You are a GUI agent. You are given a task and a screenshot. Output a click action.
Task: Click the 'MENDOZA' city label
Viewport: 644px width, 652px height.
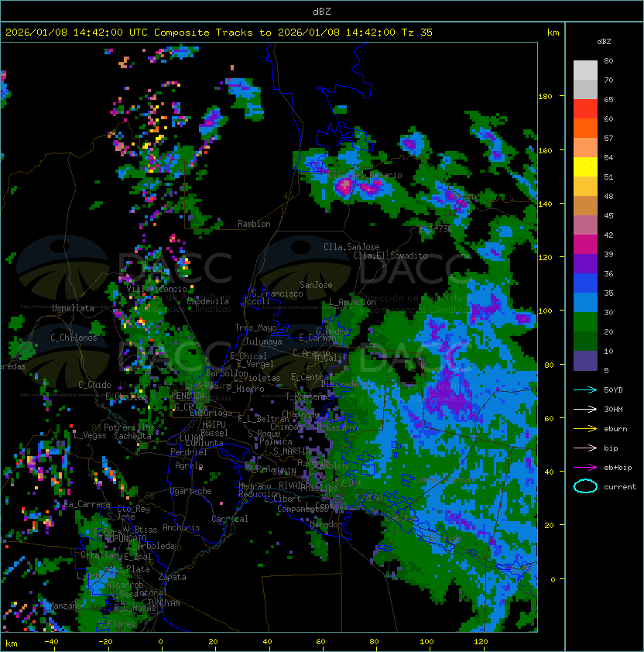(x=188, y=396)
